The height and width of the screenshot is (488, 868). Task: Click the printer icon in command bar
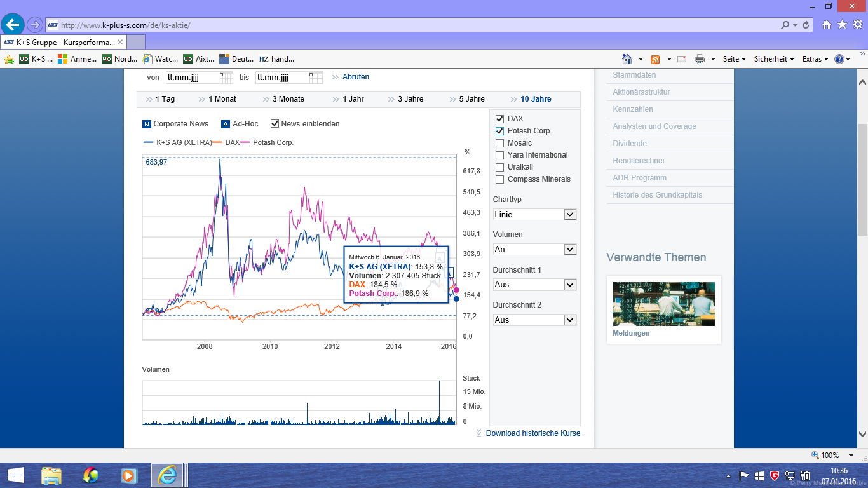pos(700,59)
